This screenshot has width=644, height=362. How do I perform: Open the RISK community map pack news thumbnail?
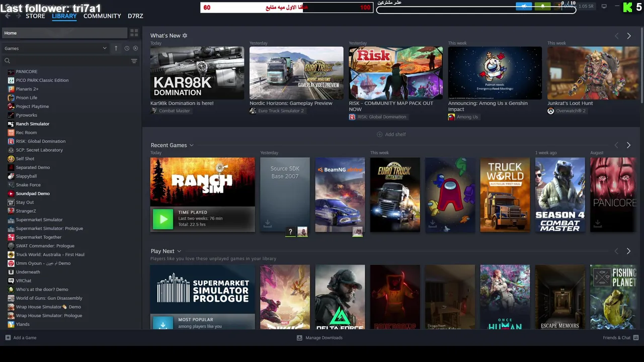click(x=395, y=73)
